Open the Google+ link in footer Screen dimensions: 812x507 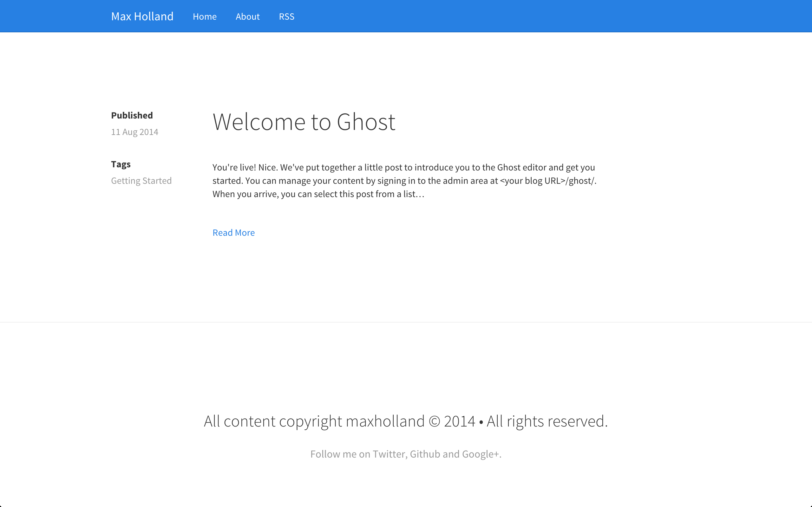pyautogui.click(x=481, y=454)
